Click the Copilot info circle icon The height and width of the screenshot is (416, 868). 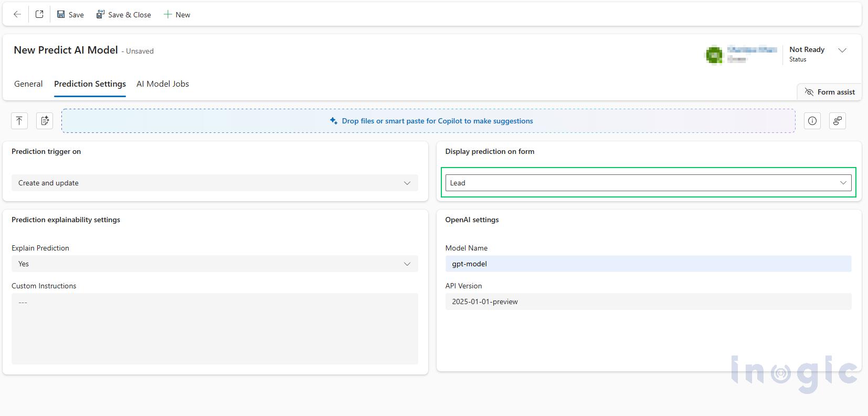point(812,121)
